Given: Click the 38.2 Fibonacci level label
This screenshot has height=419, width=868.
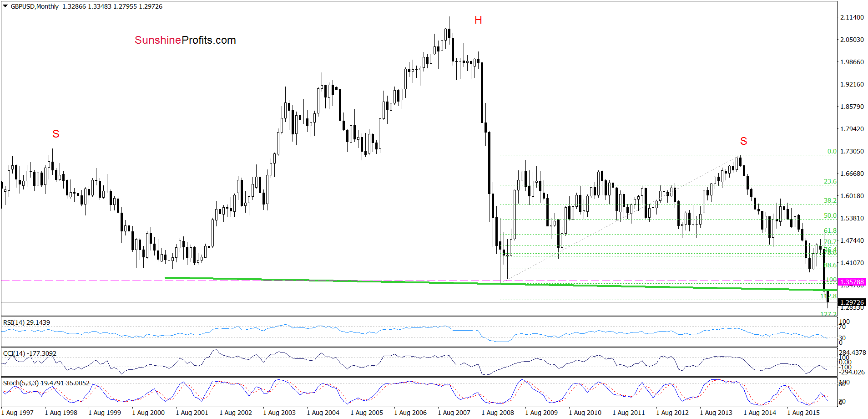Looking at the screenshot, I should point(830,201).
